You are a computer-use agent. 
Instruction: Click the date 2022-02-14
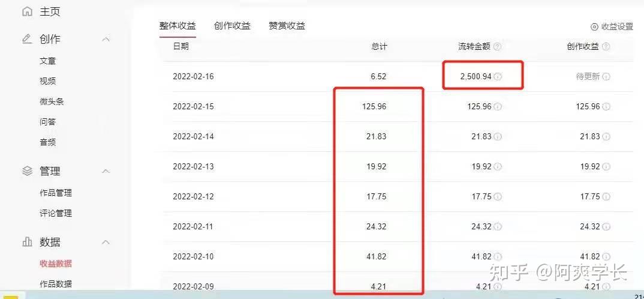click(194, 136)
